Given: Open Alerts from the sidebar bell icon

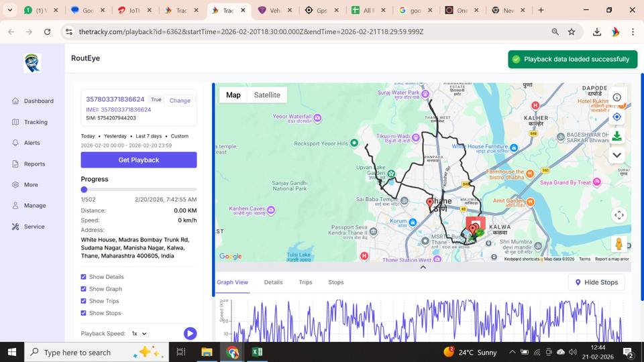Looking at the screenshot, I should coord(27,143).
